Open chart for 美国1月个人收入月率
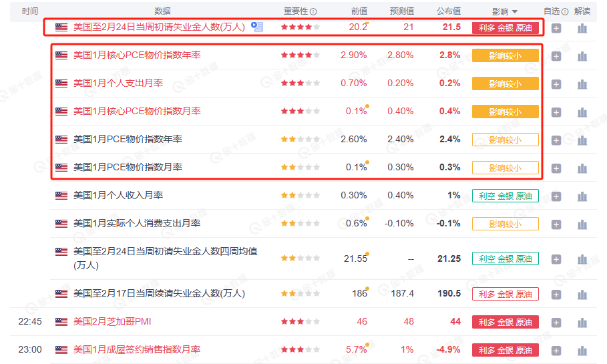Screen dimensions: 607x364 [x=582, y=197]
